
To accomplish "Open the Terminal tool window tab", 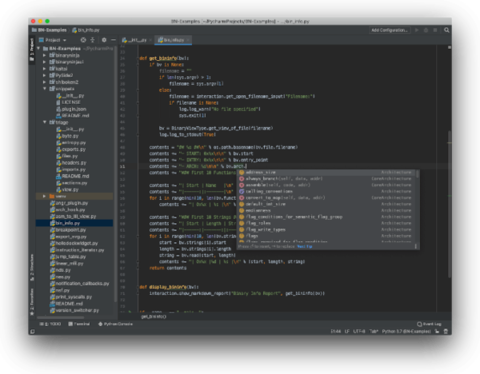I will point(79,324).
